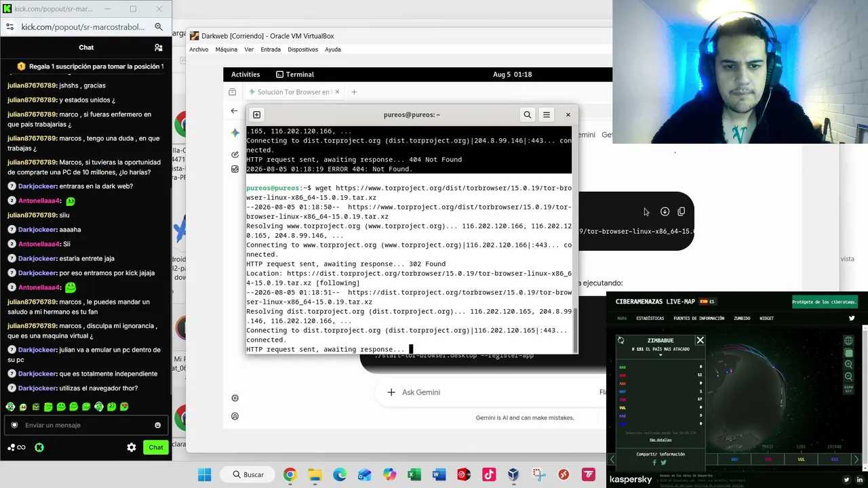Image resolution: width=868 pixels, height=488 pixels.
Task: Open the Ver menu in VirtualBox
Action: [249, 49]
